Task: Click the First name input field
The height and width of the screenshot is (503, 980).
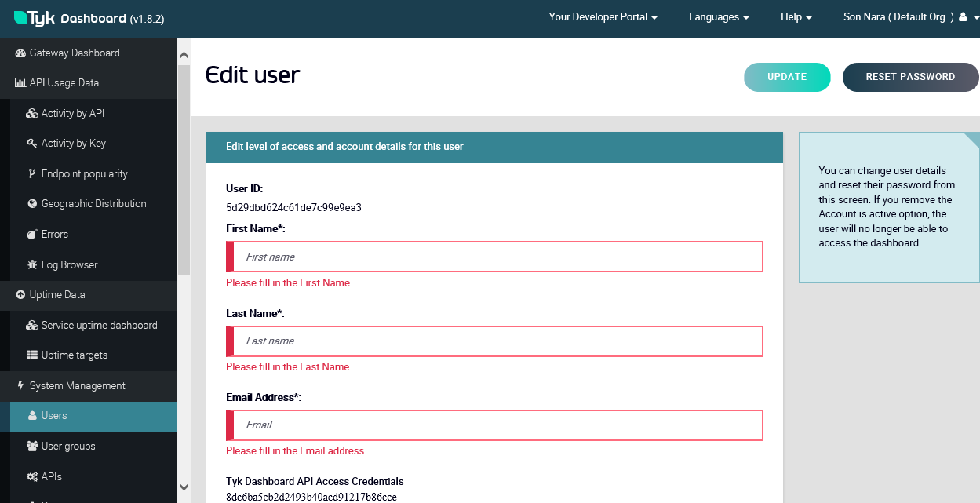Action: pyautogui.click(x=494, y=257)
